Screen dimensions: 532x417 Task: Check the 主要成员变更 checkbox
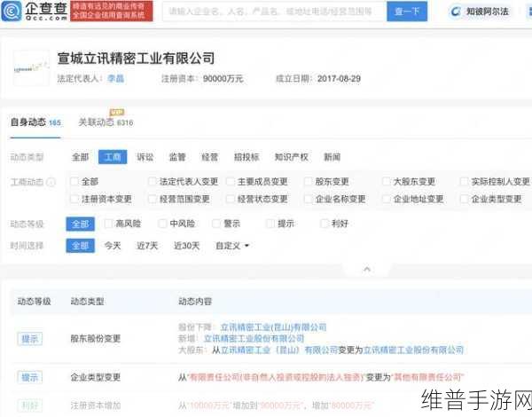[231, 181]
